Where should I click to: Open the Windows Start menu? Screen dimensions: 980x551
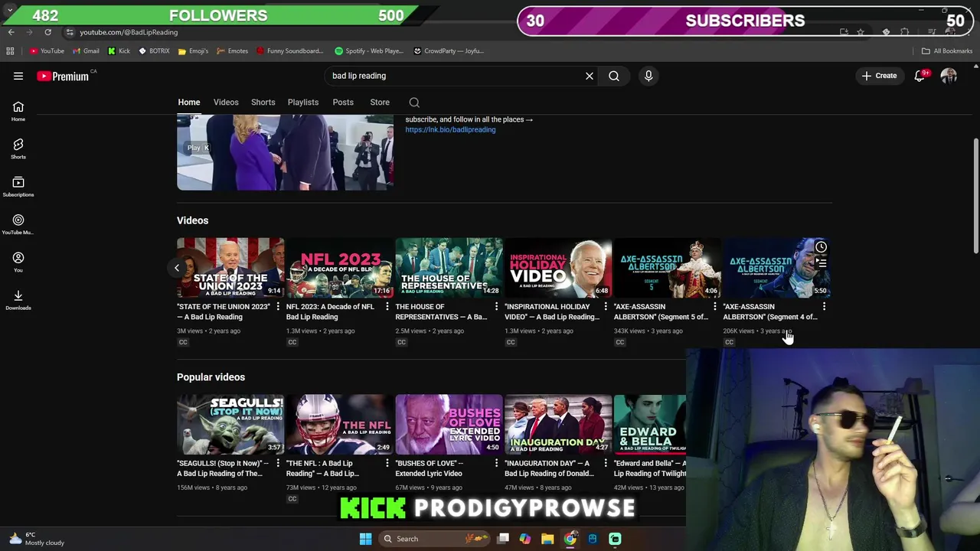pos(365,539)
